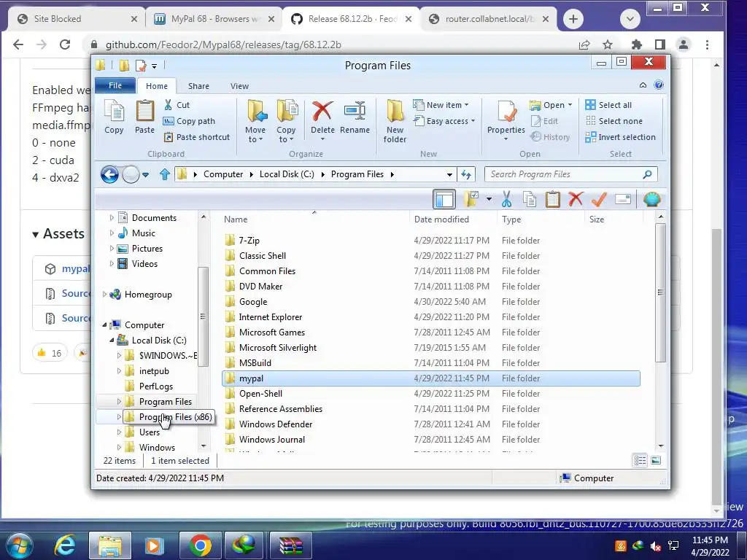This screenshot has width=747, height=560.
Task: Click Copy path in Clipboard group
Action: [189, 121]
